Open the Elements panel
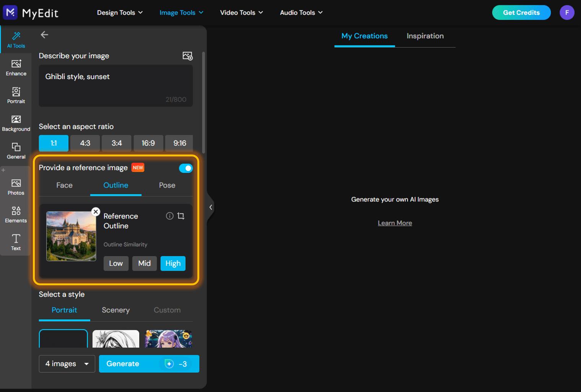The width and height of the screenshot is (581, 392). (16, 215)
